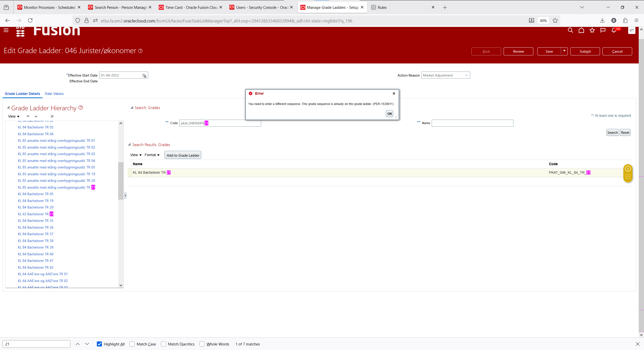Viewport: 644px width, 350px height.
Task: Open the global search in the Fusion header
Action: tap(570, 30)
